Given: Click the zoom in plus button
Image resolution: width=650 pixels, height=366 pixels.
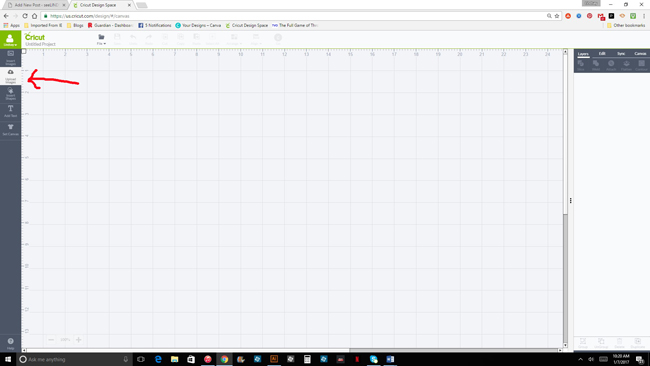Looking at the screenshot, I should pyautogui.click(x=78, y=339).
